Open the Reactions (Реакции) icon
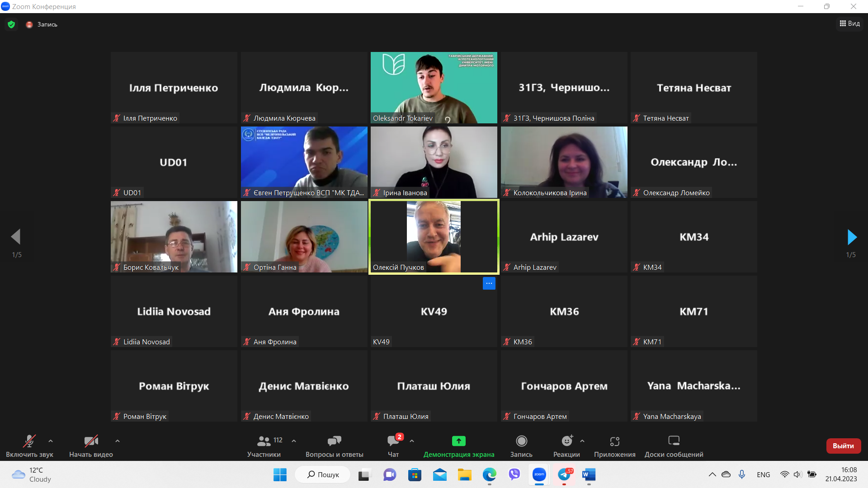 click(566, 441)
